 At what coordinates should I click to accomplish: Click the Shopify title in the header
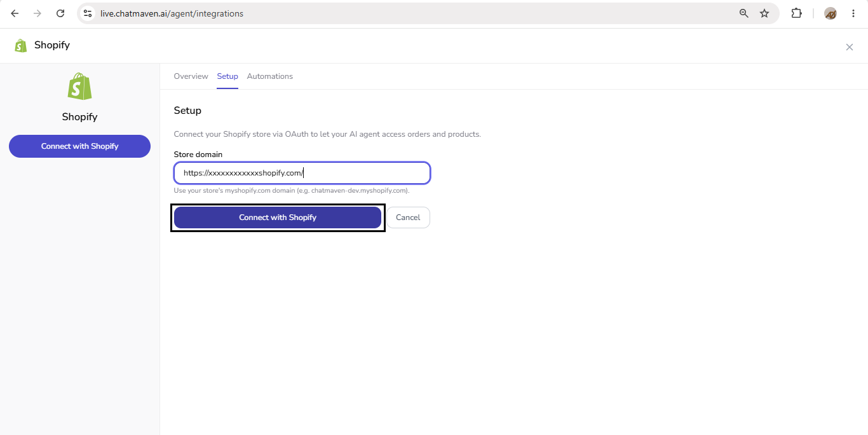click(x=52, y=45)
